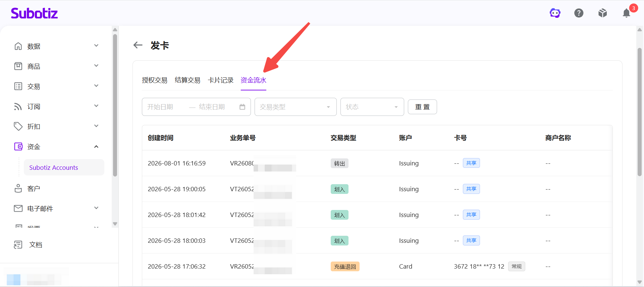This screenshot has height=287, width=644.
Task: Open the 客户 sidebar item
Action: [x=34, y=189]
